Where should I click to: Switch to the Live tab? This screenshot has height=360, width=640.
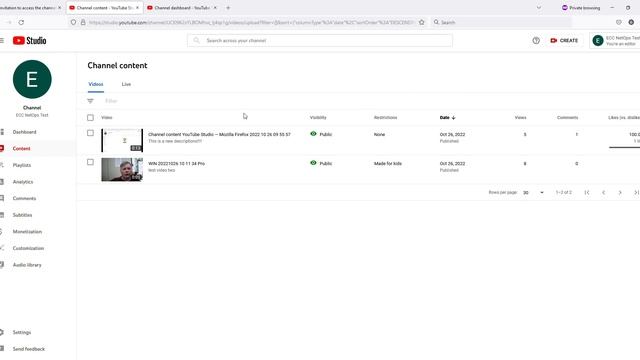pyautogui.click(x=126, y=84)
